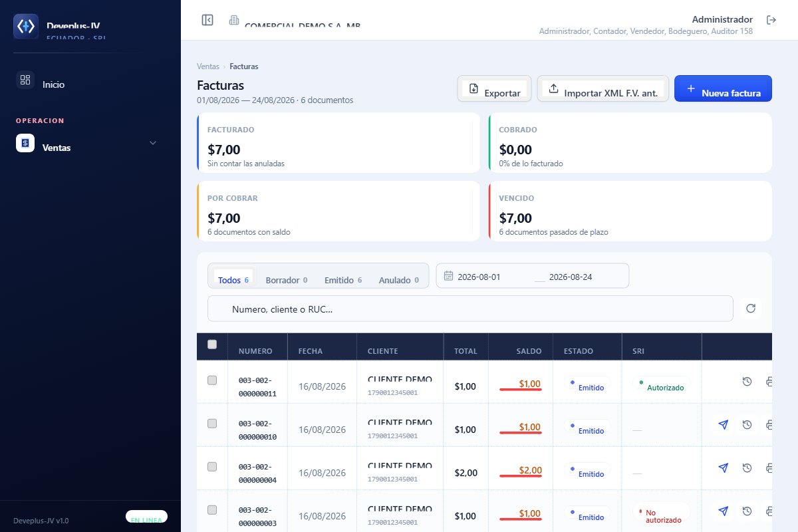Click the start date field 2026-08-01
Image resolution: width=798 pixels, height=532 pixels.
(492, 277)
